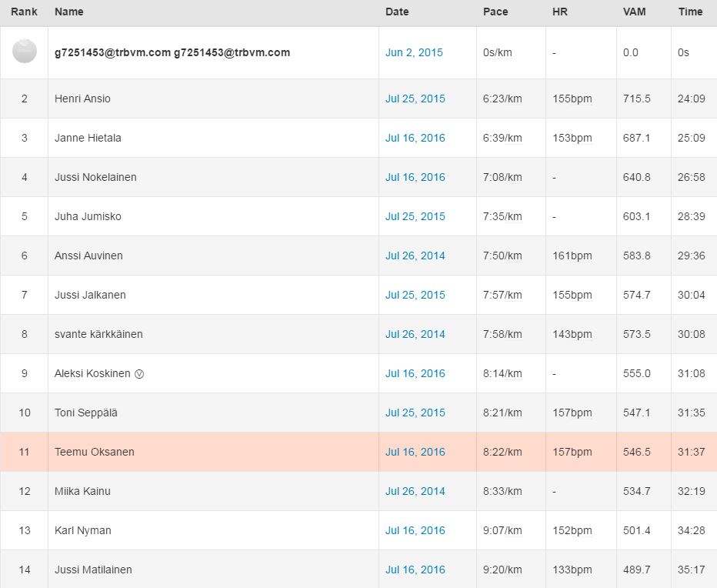Click the Time column header
Screen dimensions: 717x588
pyautogui.click(x=690, y=12)
